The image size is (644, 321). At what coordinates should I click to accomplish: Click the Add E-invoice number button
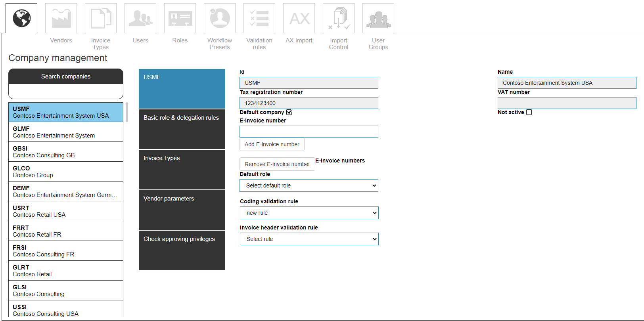[272, 144]
